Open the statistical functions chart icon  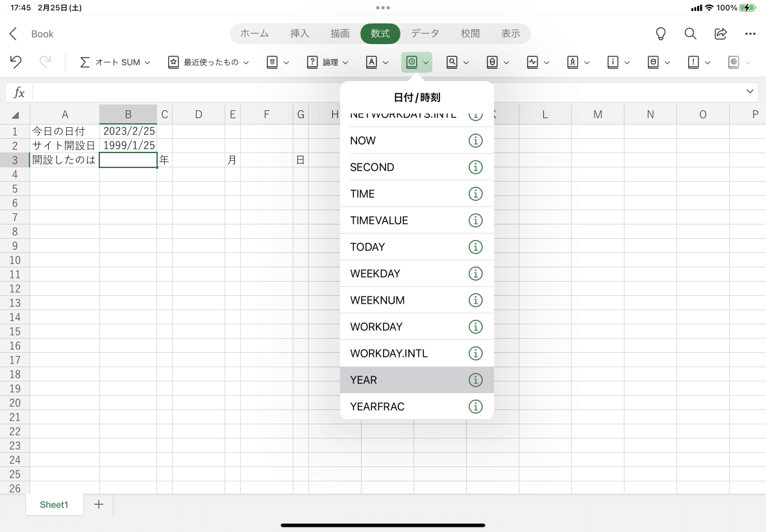[x=532, y=62]
